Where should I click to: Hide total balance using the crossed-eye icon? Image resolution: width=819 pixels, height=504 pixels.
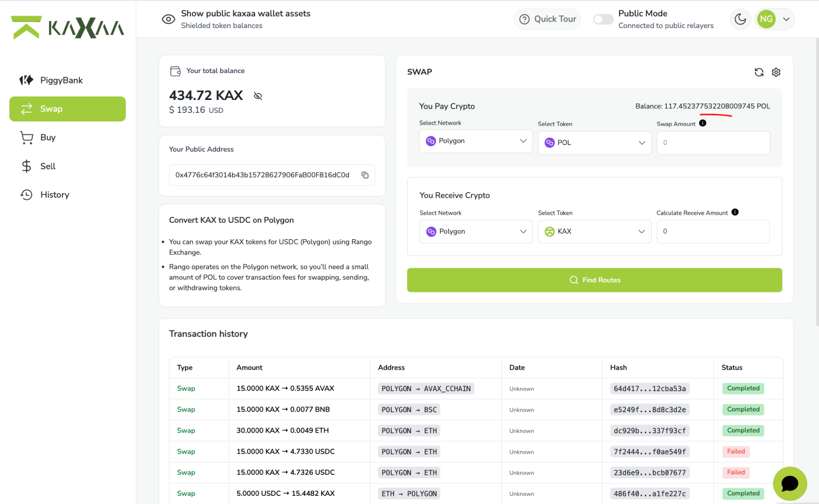[258, 96]
